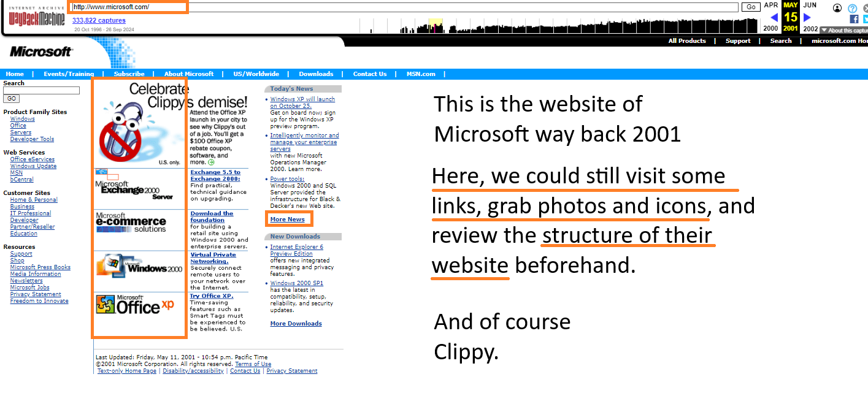Click the microsoft.com Search text box
868x393 pixels.
click(x=41, y=91)
